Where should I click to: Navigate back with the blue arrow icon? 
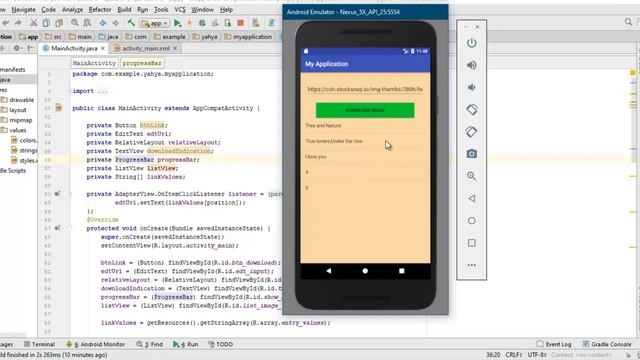pos(103,23)
